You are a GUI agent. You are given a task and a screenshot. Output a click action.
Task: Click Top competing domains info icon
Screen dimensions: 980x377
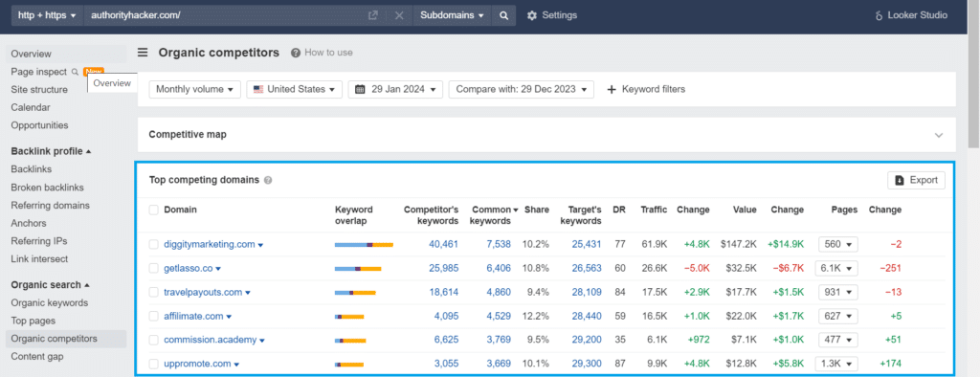tap(268, 180)
